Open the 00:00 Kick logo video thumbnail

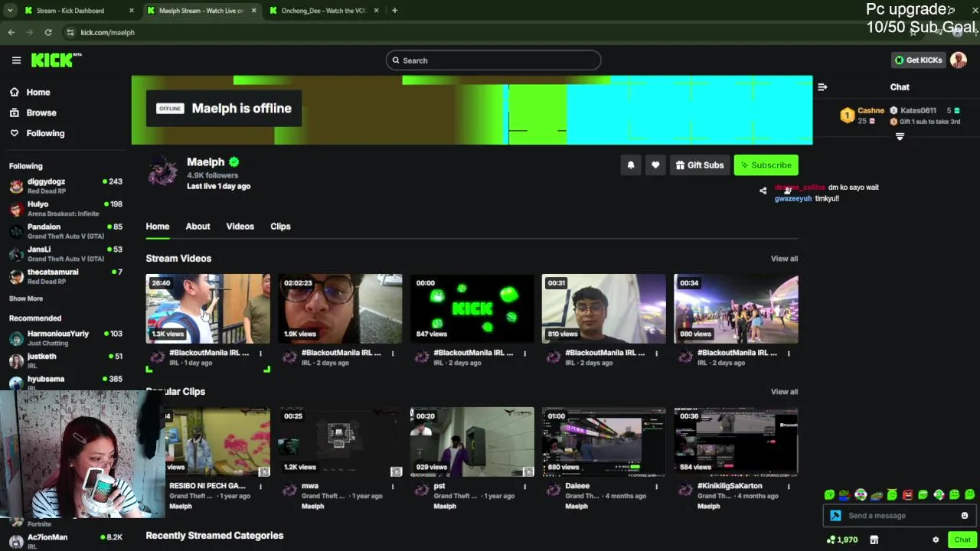[x=472, y=308]
